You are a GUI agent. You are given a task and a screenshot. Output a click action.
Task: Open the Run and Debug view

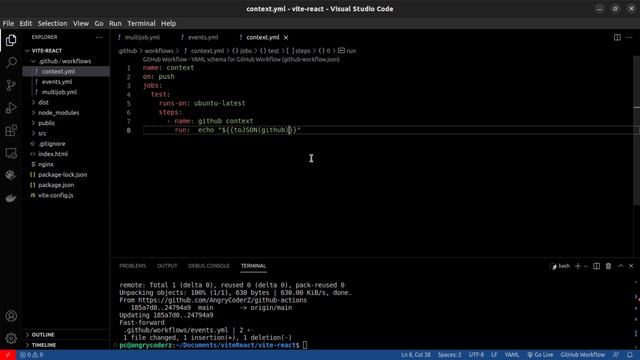pyautogui.click(x=11, y=108)
